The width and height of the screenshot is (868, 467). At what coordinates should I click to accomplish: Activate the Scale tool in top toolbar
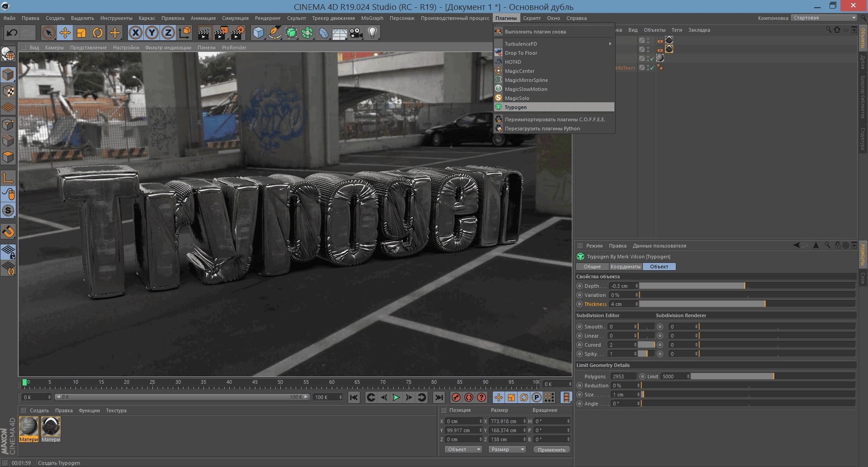tap(81, 33)
